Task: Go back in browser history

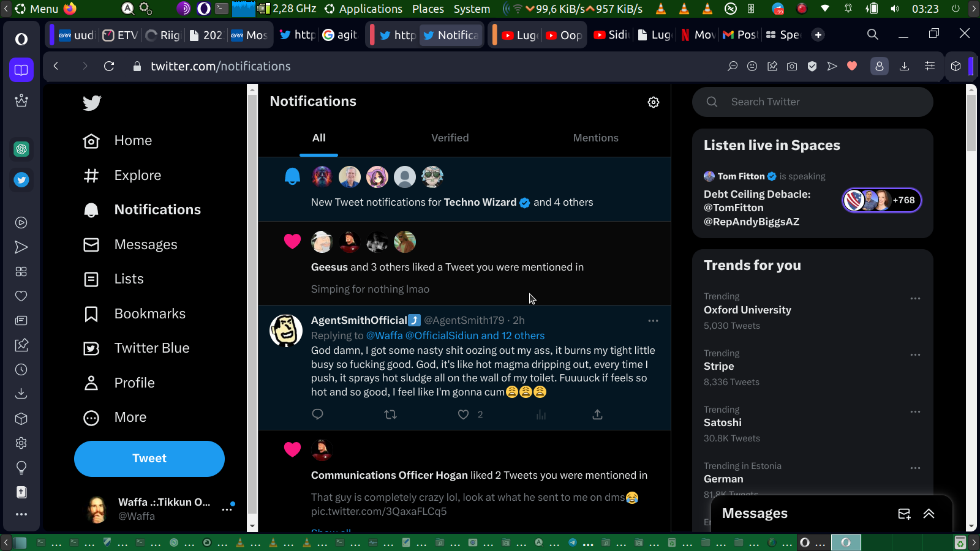Action: click(56, 66)
